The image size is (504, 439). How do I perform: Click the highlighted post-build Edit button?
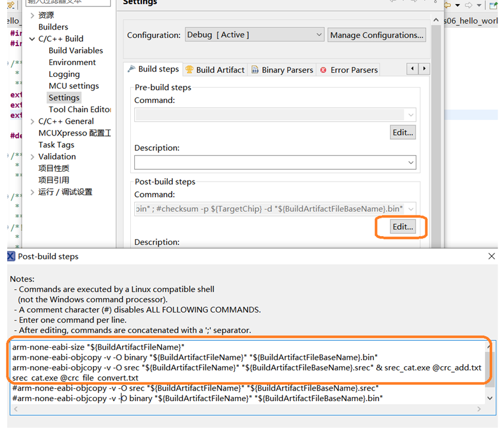tap(402, 227)
